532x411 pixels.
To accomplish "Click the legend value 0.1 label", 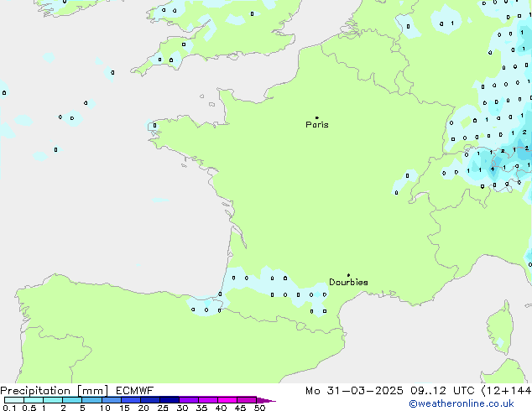I will point(9,408).
